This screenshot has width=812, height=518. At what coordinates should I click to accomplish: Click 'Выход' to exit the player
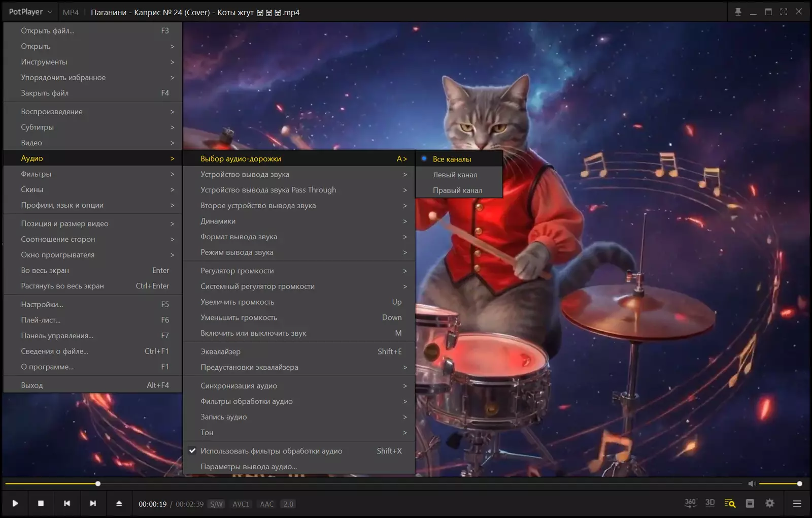(x=93, y=385)
